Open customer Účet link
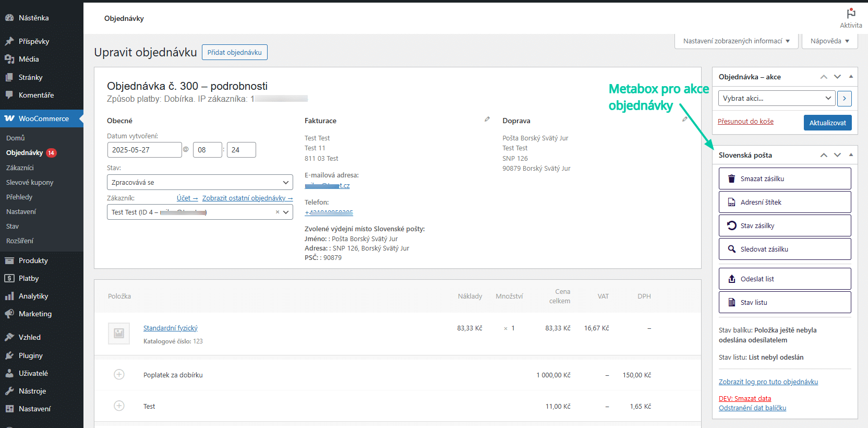 point(187,198)
